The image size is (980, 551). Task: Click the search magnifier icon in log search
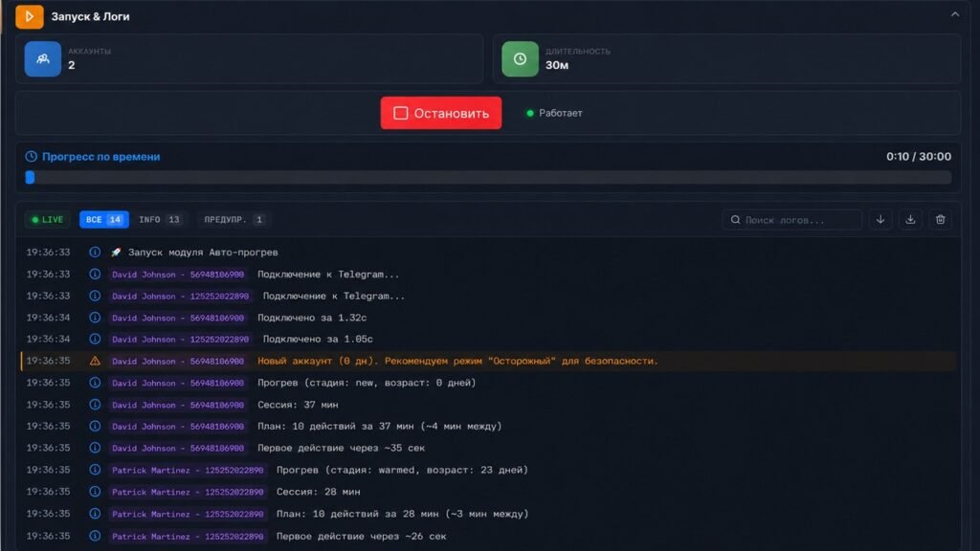coord(735,220)
